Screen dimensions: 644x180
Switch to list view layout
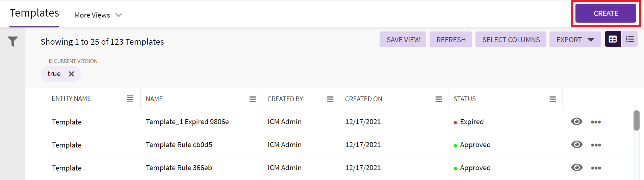(x=629, y=39)
